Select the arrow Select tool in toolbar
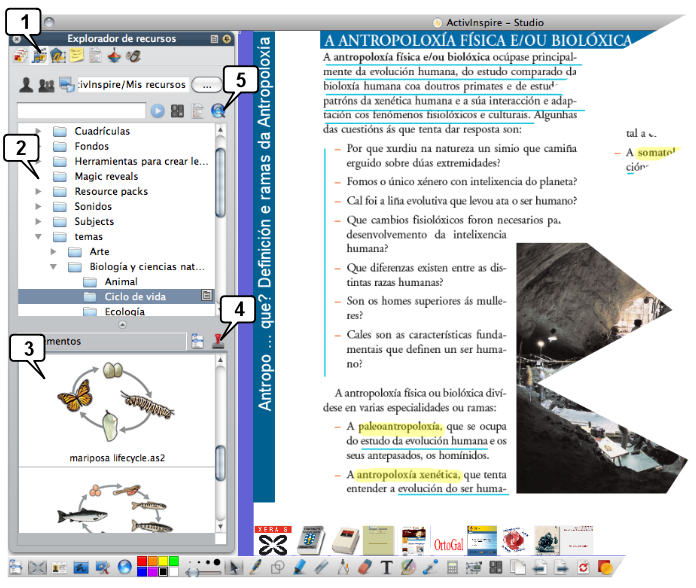The height and width of the screenshot is (588, 696). pos(233,568)
